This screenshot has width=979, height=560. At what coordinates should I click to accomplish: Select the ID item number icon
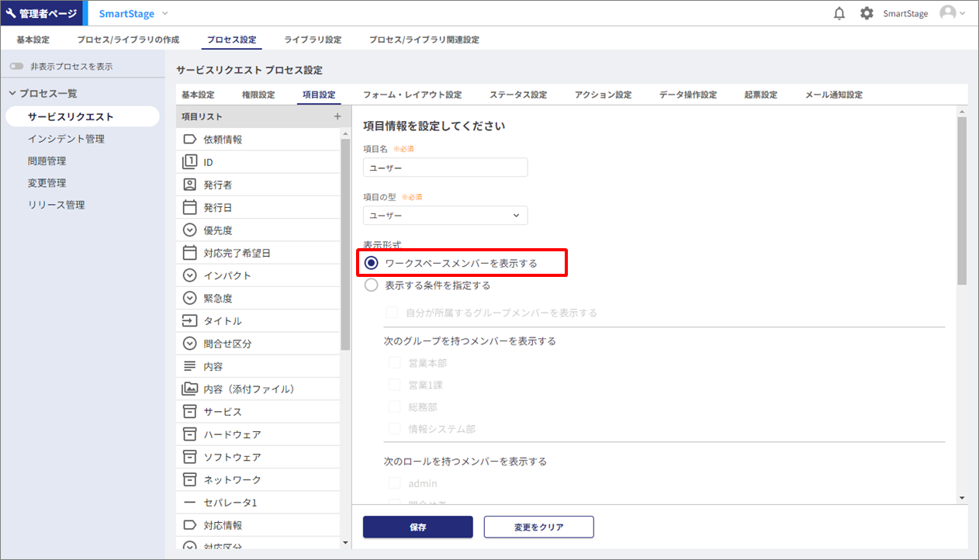(189, 162)
